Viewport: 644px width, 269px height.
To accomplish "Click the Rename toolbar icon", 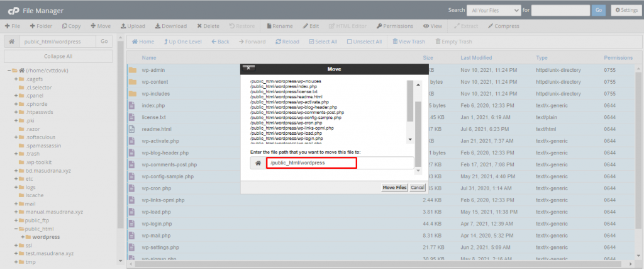I will point(280,26).
